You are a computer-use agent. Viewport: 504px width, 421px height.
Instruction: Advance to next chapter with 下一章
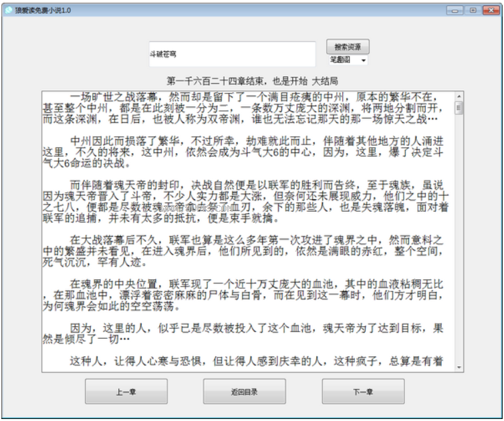pos(363,392)
